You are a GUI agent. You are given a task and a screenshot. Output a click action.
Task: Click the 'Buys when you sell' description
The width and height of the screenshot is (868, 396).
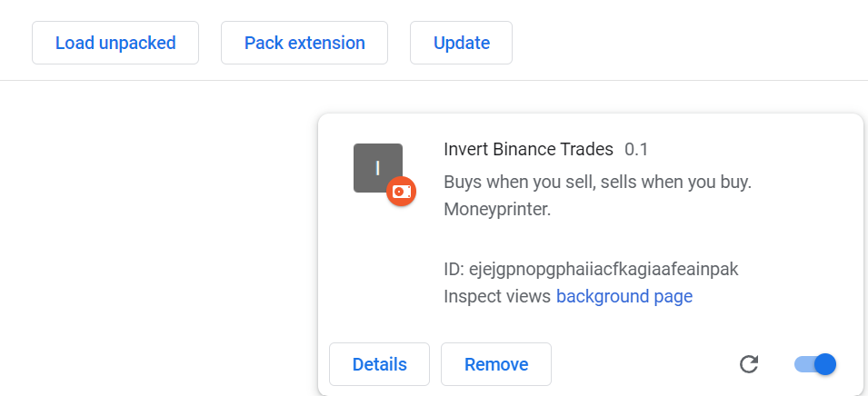pyautogui.click(x=598, y=183)
